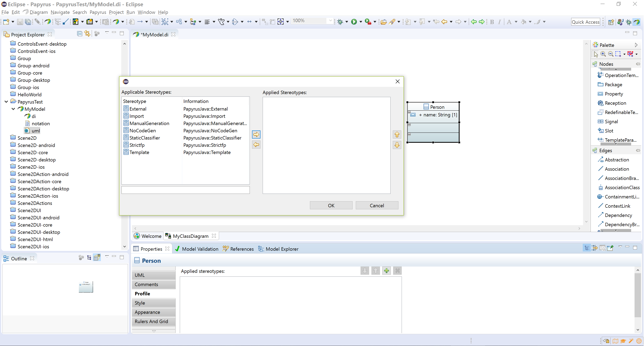Select the palette arrow selection tool
The height and width of the screenshot is (346, 644).
[596, 54]
